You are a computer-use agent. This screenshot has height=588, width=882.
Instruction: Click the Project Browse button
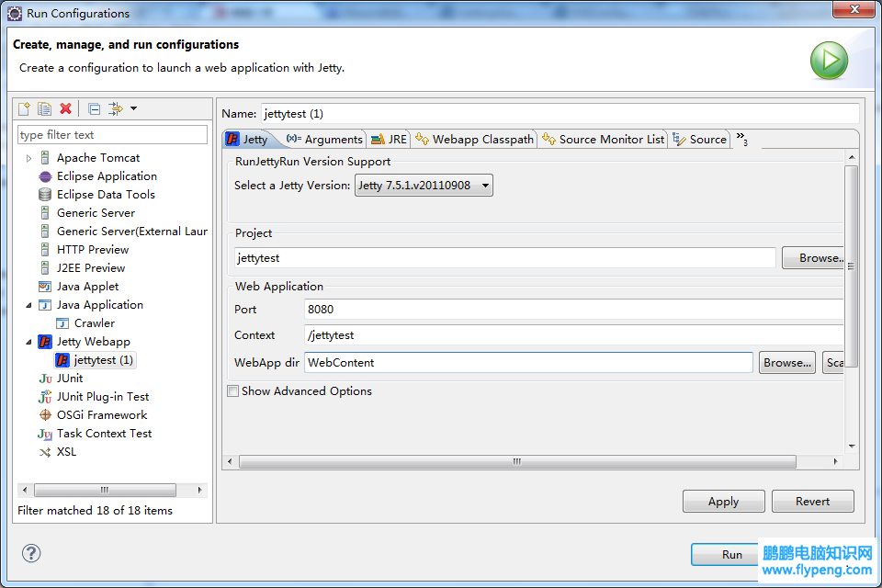click(x=813, y=257)
